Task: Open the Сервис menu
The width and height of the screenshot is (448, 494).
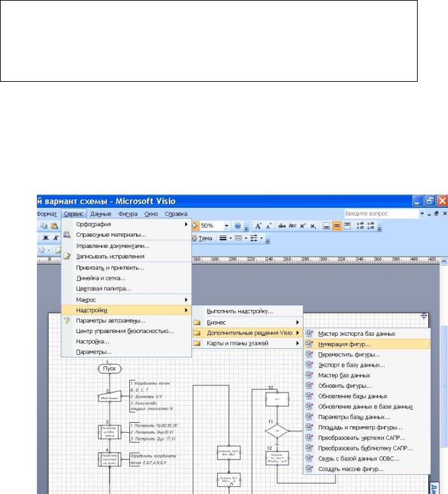Action: click(x=73, y=214)
